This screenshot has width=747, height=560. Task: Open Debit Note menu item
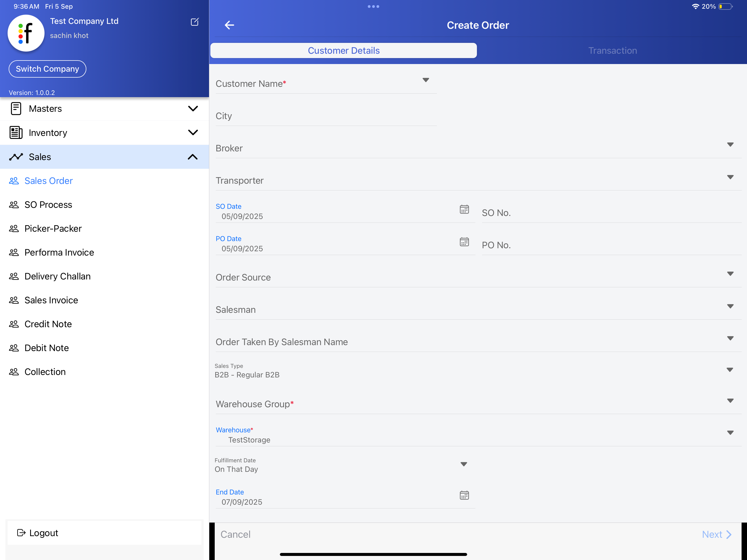click(104, 348)
